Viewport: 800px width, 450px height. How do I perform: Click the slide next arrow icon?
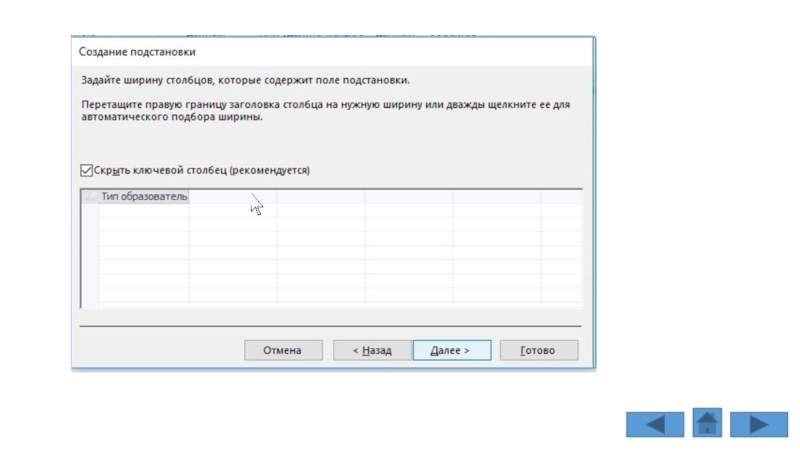759,424
